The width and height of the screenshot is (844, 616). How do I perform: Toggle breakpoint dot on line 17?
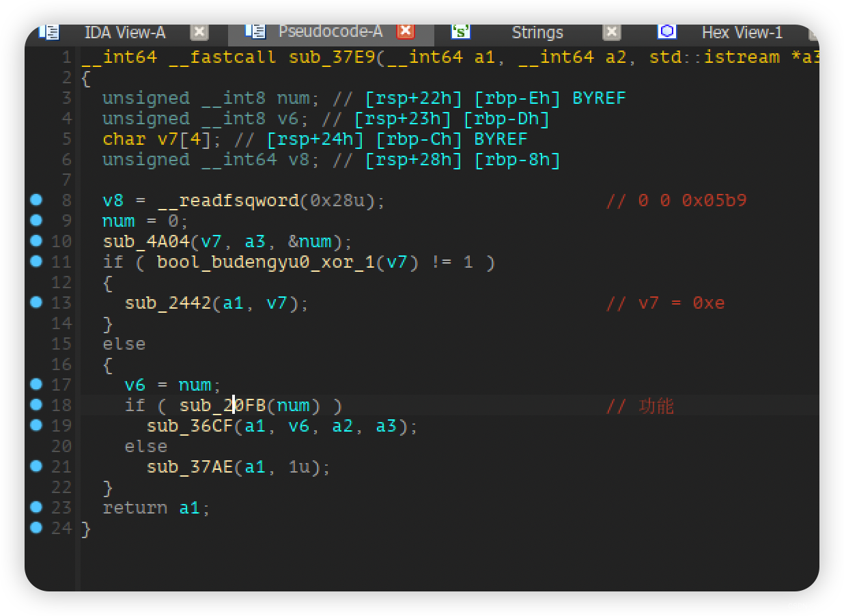point(36,384)
